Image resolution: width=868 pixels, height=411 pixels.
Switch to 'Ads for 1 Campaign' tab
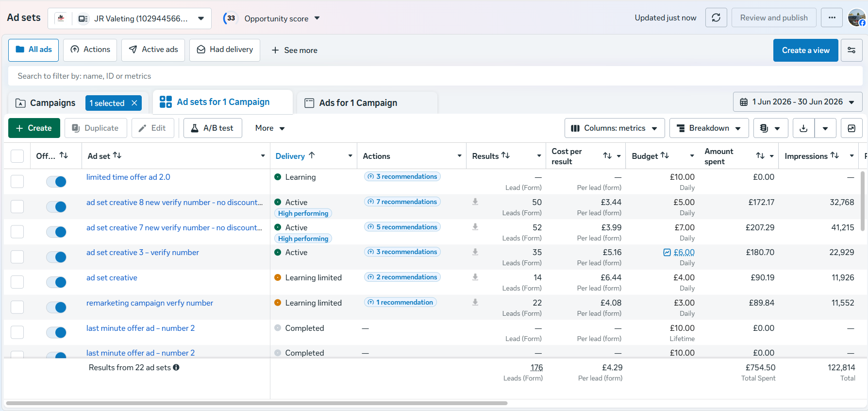point(358,103)
